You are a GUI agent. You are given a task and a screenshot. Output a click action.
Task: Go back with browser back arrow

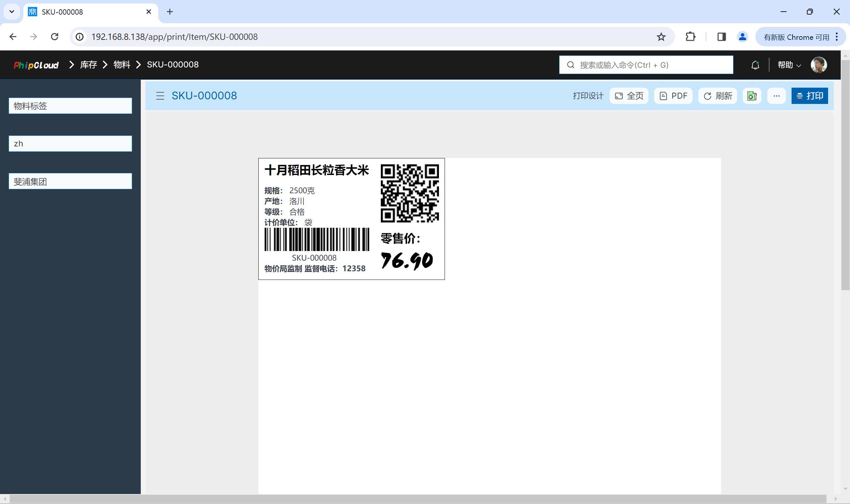pyautogui.click(x=13, y=37)
